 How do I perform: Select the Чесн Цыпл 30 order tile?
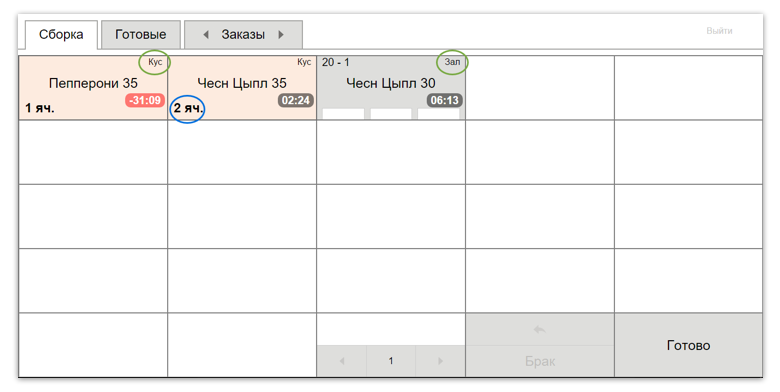391,88
